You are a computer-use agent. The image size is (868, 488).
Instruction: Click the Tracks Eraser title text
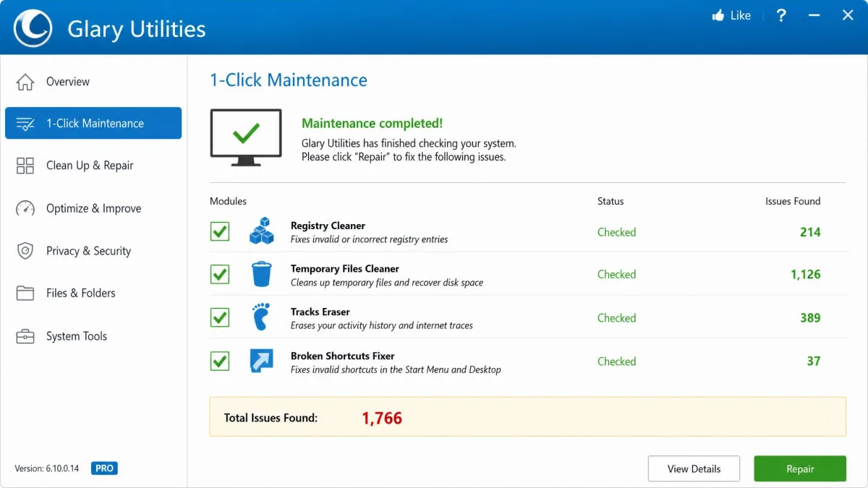(x=320, y=312)
